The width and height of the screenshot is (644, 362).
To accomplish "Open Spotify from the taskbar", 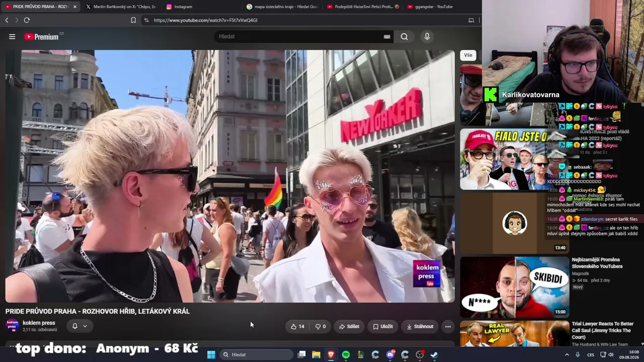I will tap(346, 354).
